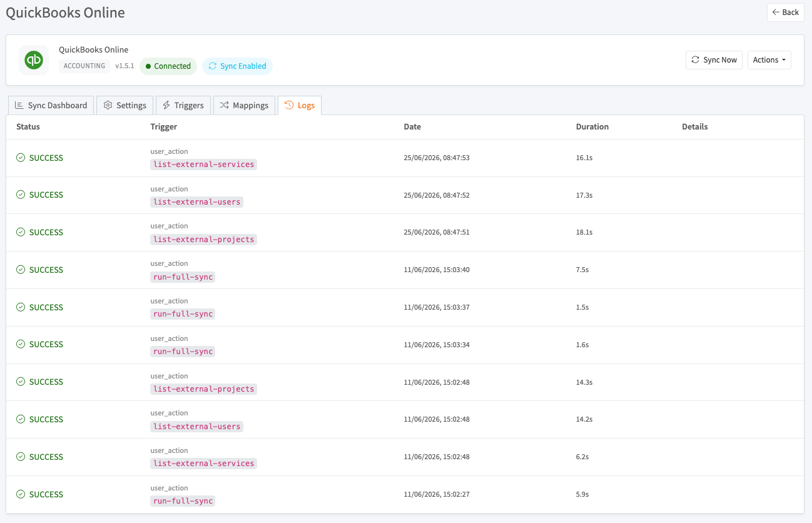Click run-full-sync tag in 7.5s row
The height and width of the screenshot is (523, 812).
tap(183, 277)
